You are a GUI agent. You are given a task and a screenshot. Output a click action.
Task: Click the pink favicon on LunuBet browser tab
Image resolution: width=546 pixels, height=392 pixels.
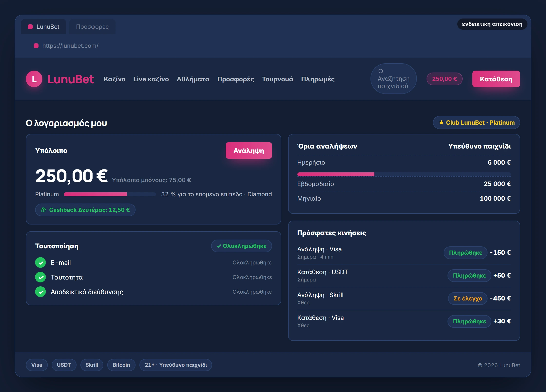[30, 27]
